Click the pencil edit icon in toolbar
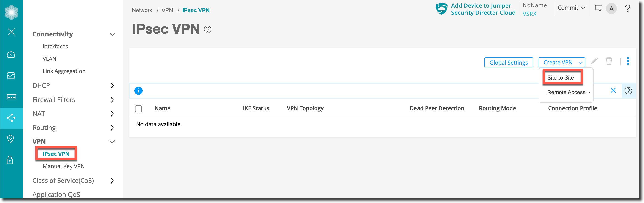The image size is (644, 203). click(594, 61)
